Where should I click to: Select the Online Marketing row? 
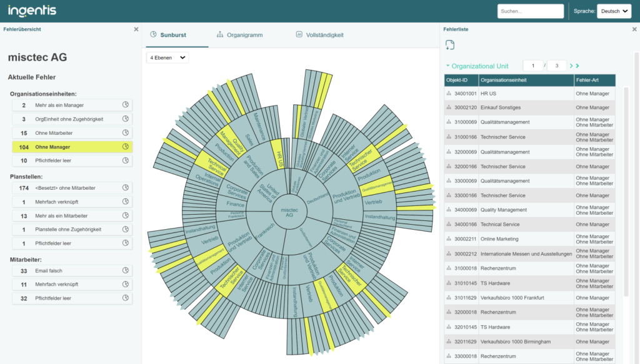[530, 239]
